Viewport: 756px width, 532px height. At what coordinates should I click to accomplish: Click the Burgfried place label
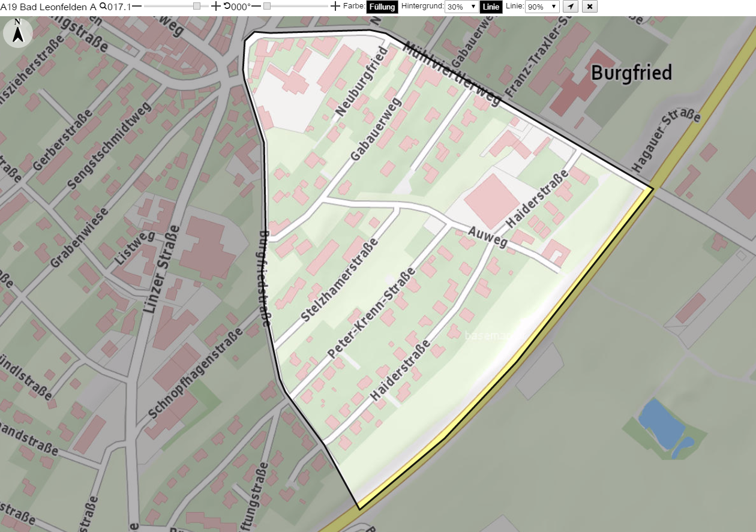(x=632, y=73)
